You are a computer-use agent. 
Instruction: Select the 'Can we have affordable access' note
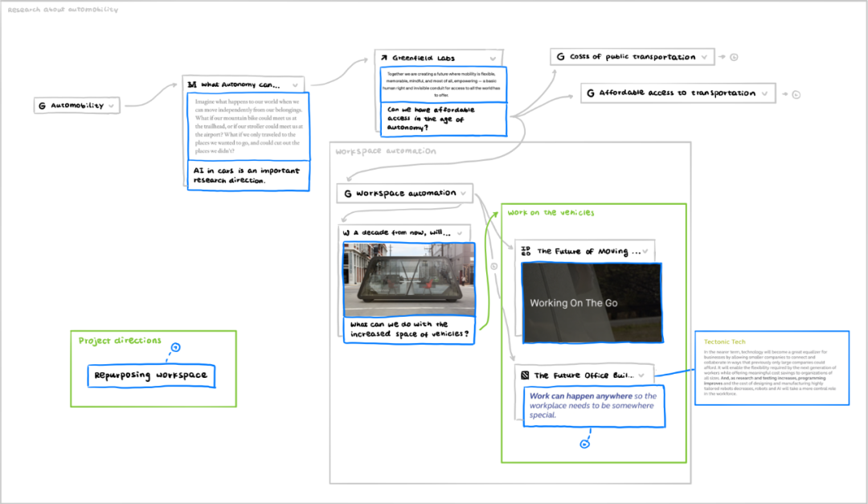tap(443, 119)
